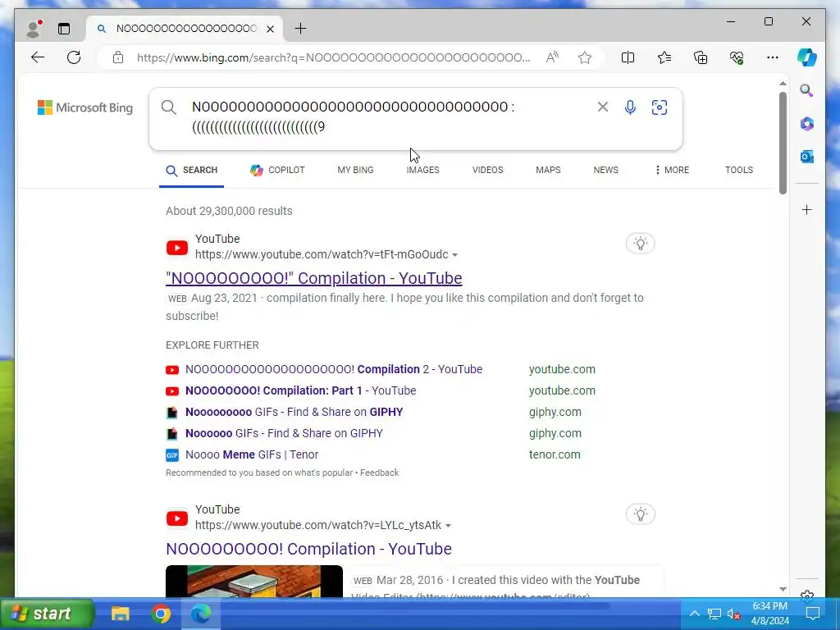The image size is (840, 630).
Task: Go to Microsoft Bing home logo
Action: click(85, 107)
